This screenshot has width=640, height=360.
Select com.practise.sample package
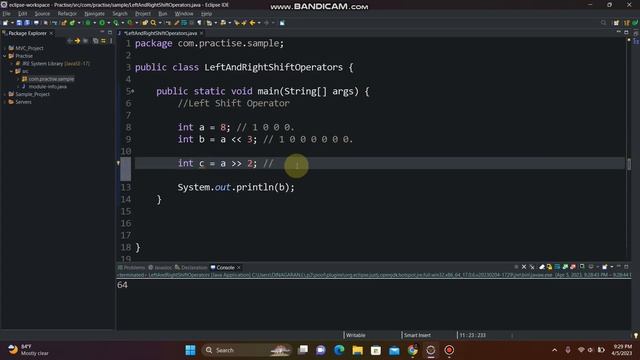(x=51, y=79)
